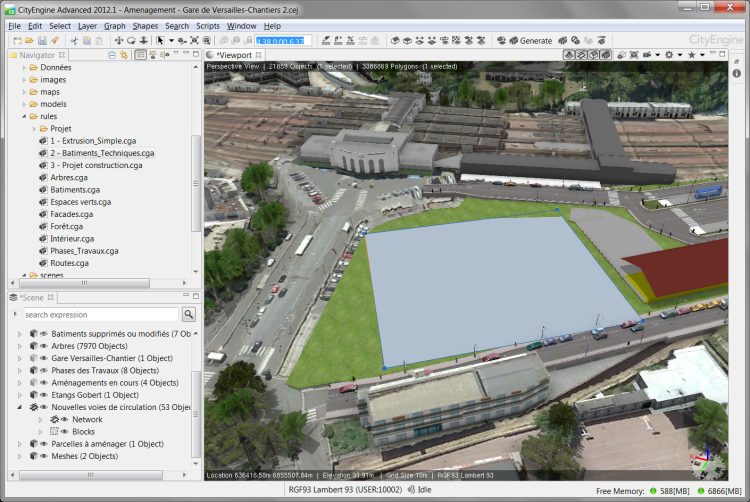Toggle visibility of Meshes layer
The width and height of the screenshot is (750, 502).
[x=44, y=456]
